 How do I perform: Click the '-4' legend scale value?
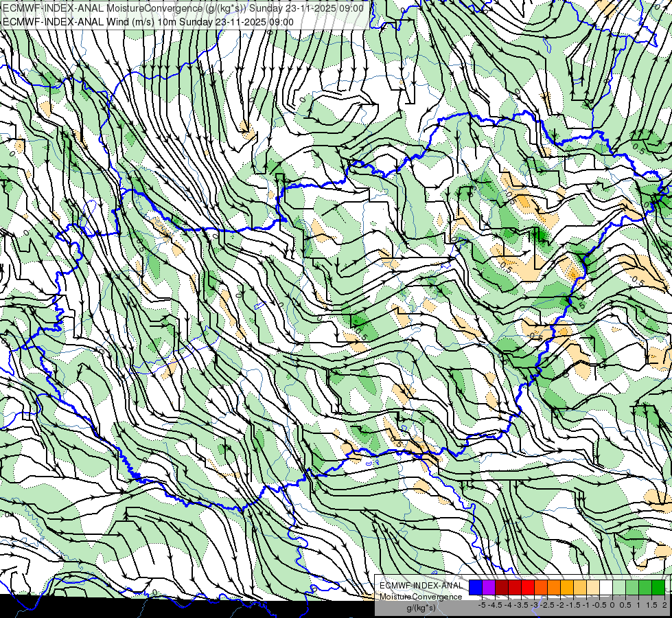point(508,605)
